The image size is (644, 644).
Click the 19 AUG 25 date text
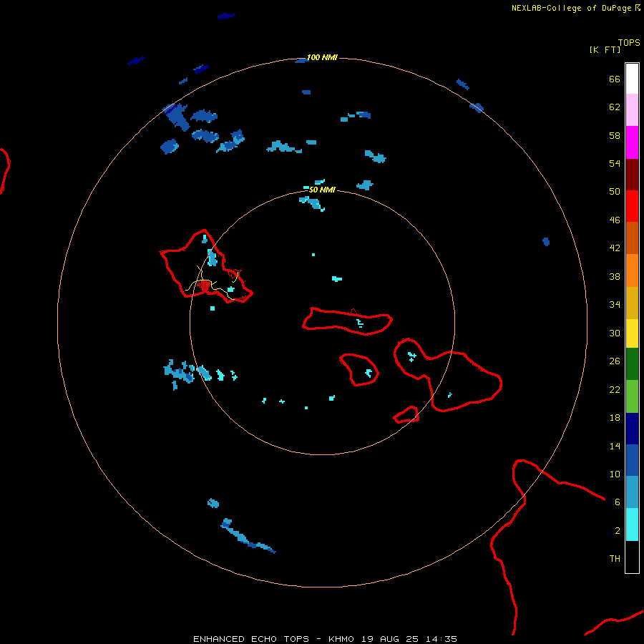[390, 639]
